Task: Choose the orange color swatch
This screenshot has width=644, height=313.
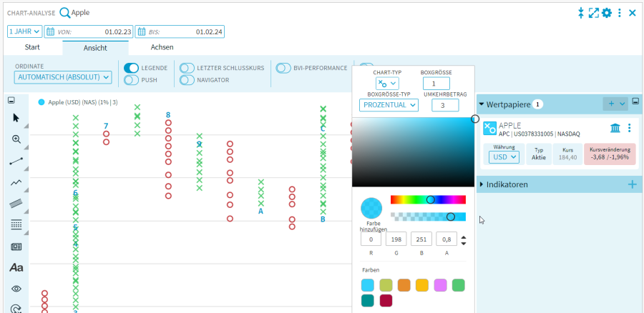Action: click(404, 285)
